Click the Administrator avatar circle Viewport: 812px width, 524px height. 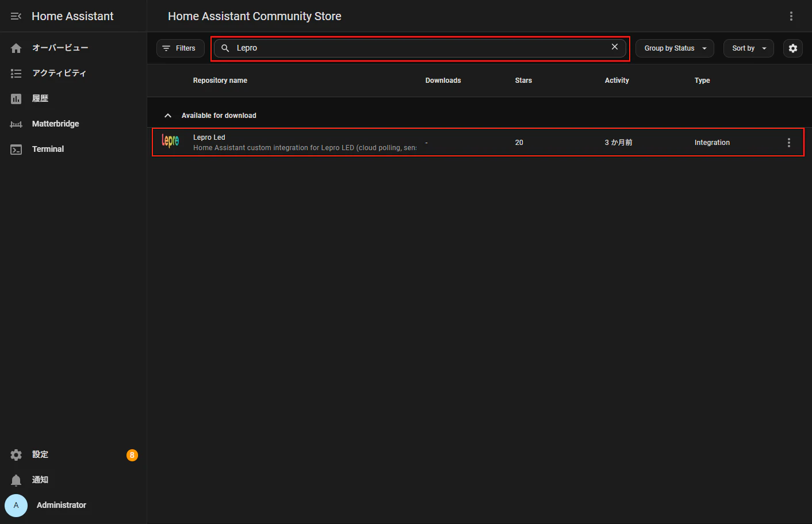[16, 505]
